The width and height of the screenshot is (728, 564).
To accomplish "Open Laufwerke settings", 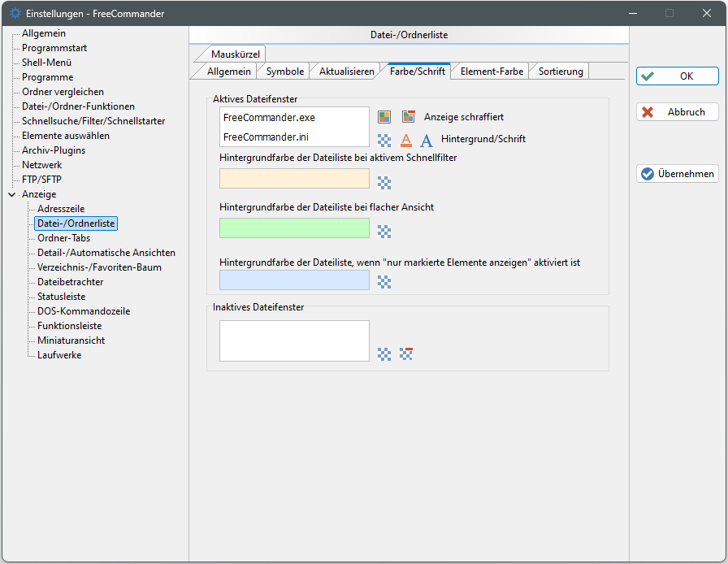I will click(x=59, y=355).
